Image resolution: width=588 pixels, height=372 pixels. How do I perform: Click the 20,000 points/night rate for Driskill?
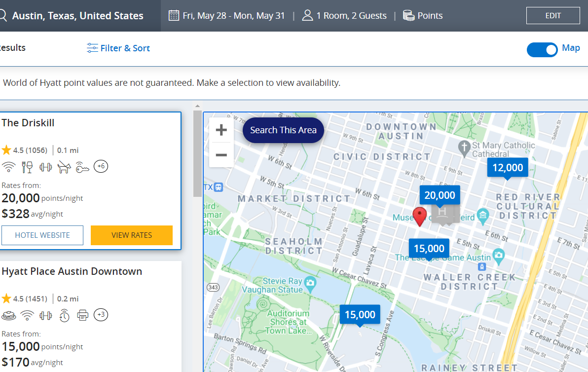[x=42, y=198]
